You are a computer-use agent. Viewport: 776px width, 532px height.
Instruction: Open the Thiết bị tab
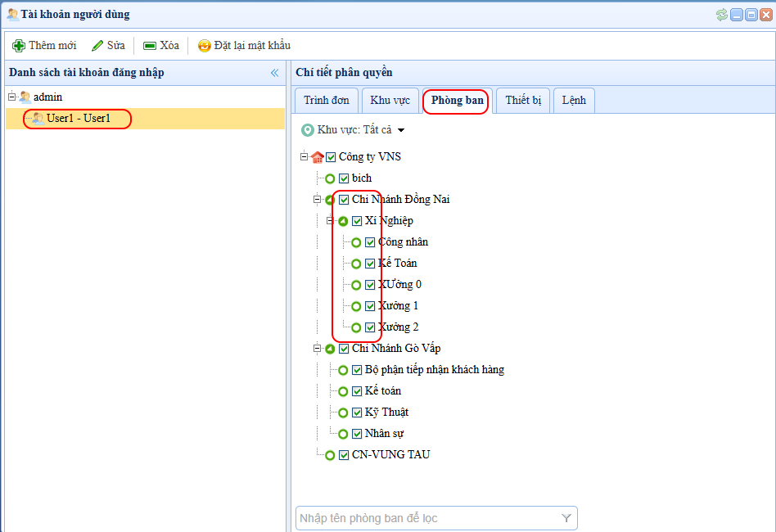pyautogui.click(x=522, y=101)
